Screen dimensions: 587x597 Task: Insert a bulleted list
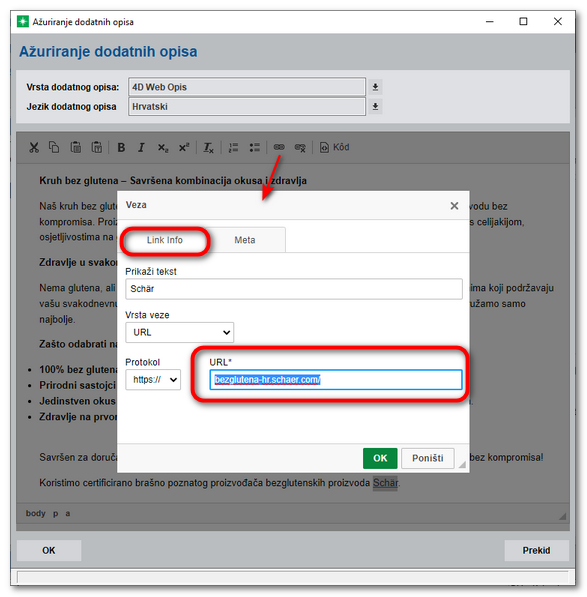click(254, 147)
